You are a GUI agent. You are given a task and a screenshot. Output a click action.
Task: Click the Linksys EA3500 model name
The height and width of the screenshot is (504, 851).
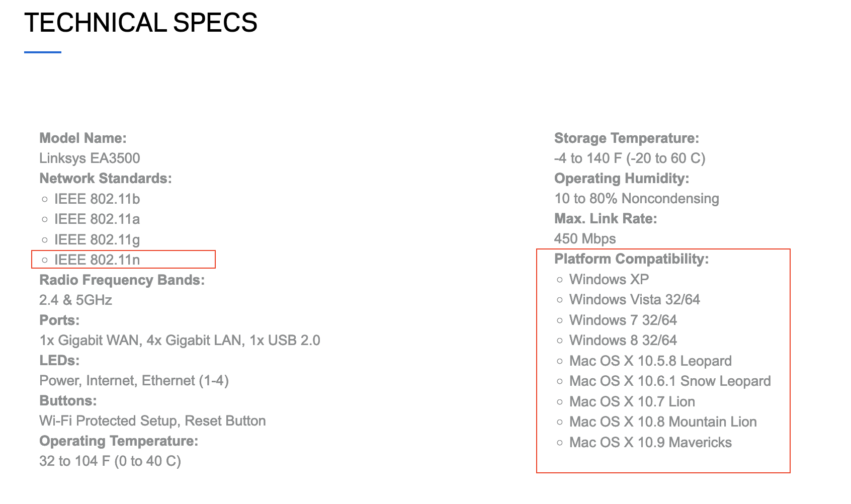click(x=90, y=158)
